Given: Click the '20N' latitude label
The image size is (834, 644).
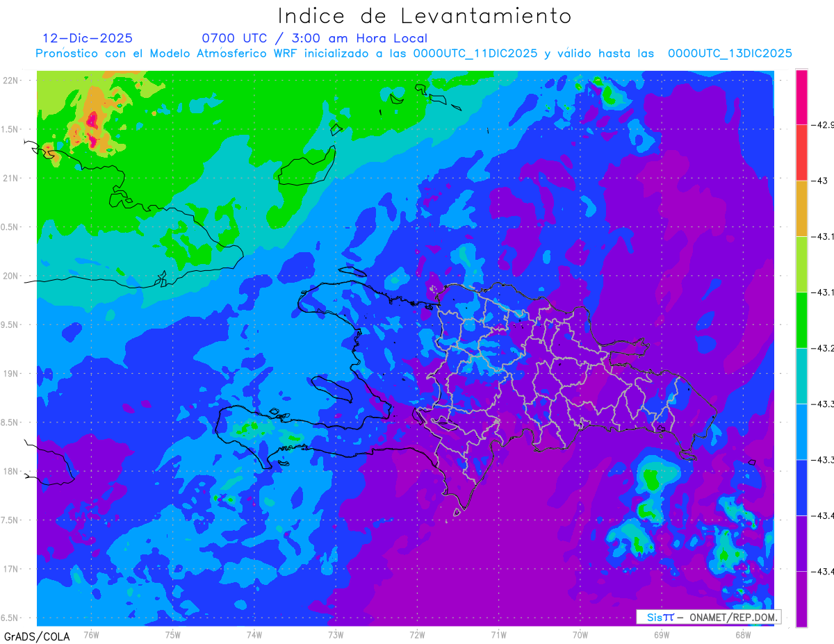Looking at the screenshot, I should pos(10,276).
